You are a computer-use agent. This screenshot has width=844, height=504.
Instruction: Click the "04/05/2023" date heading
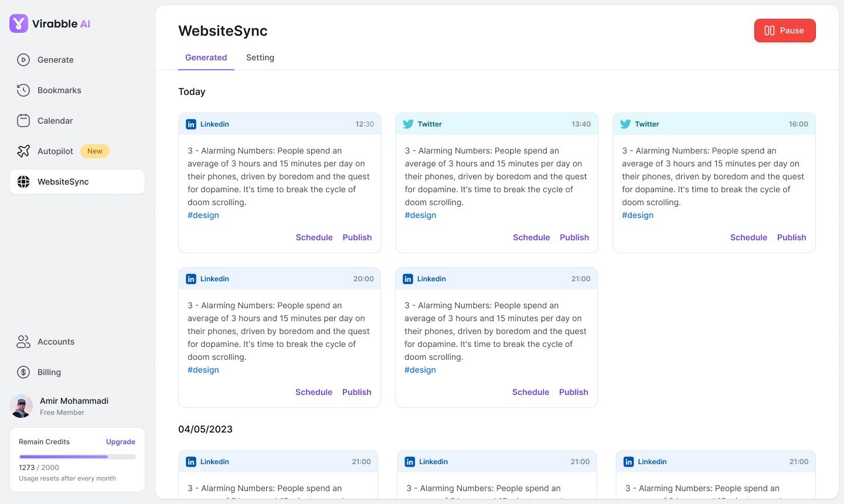[205, 429]
